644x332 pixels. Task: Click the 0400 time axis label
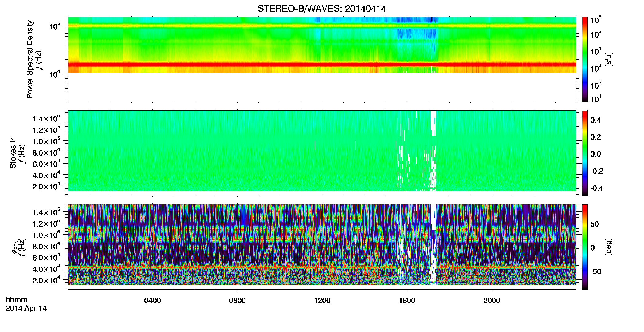pos(152,301)
